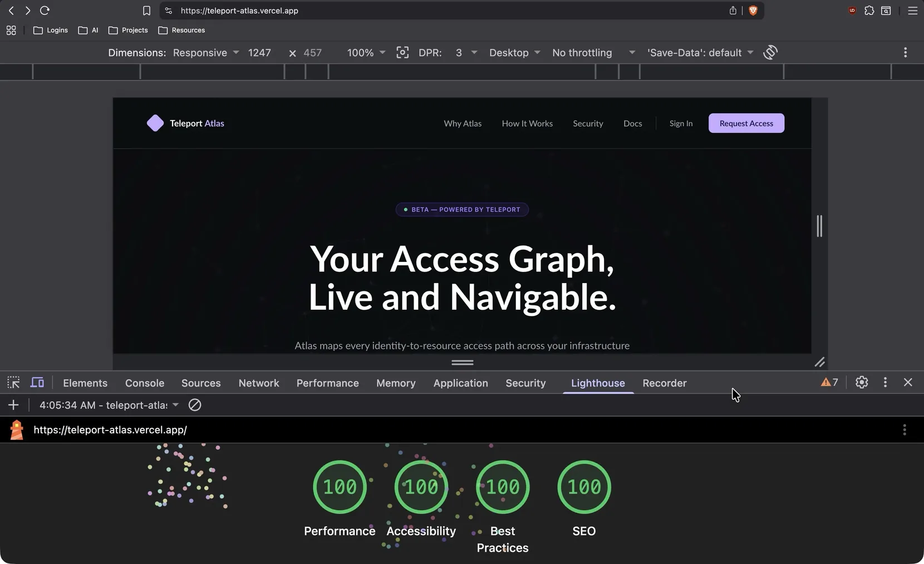
Task: Switch to the Memory tab
Action: (396, 383)
